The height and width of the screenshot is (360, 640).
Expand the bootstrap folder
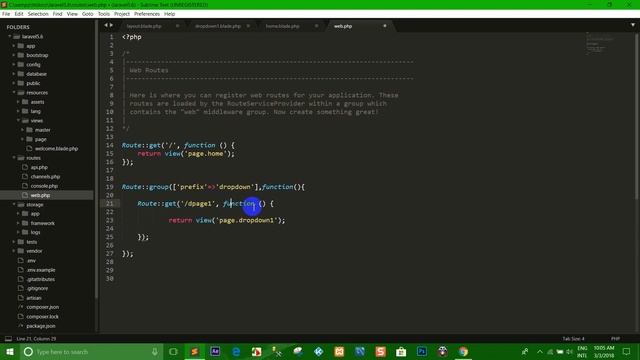[x=14, y=55]
